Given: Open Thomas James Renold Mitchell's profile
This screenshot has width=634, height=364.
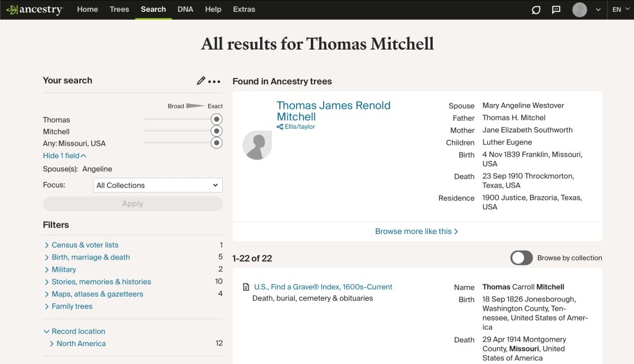Looking at the screenshot, I should point(333,111).
